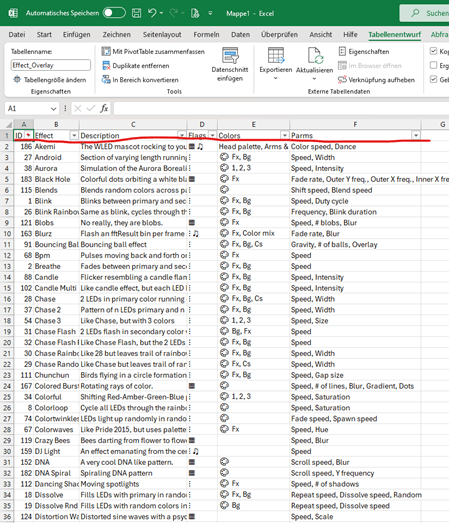Click the cell 'Scroll speed, Y frequency'

[355, 473]
